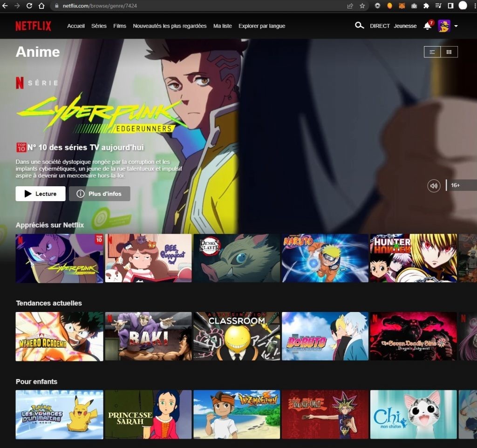The height and width of the screenshot is (448, 477).
Task: Open the Séries section
Action: pos(99,26)
